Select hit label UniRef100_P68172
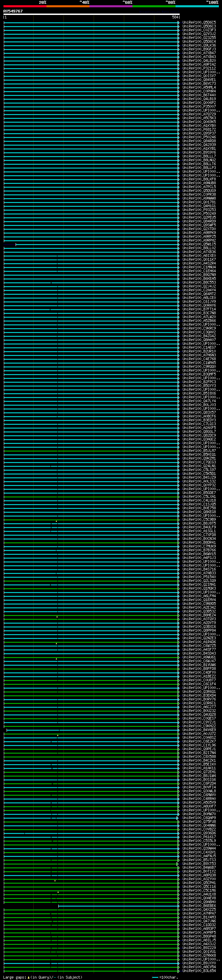The height and width of the screenshot is (980, 222). click(199, 129)
